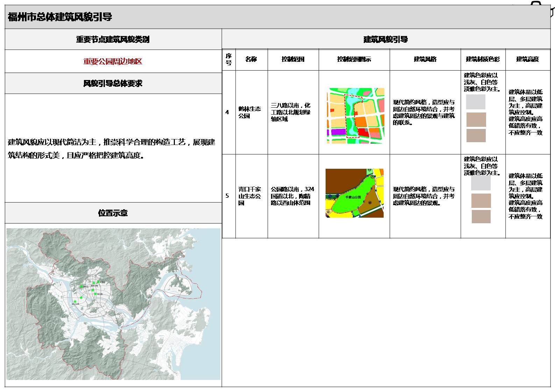The image size is (555, 392).
Task: Click the red 重要公园周边地区 category text
Action: (113, 61)
